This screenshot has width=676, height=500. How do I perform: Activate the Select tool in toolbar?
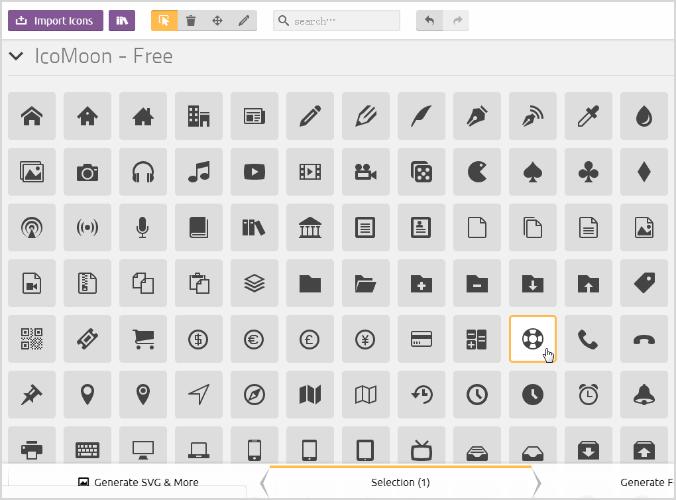(164, 21)
